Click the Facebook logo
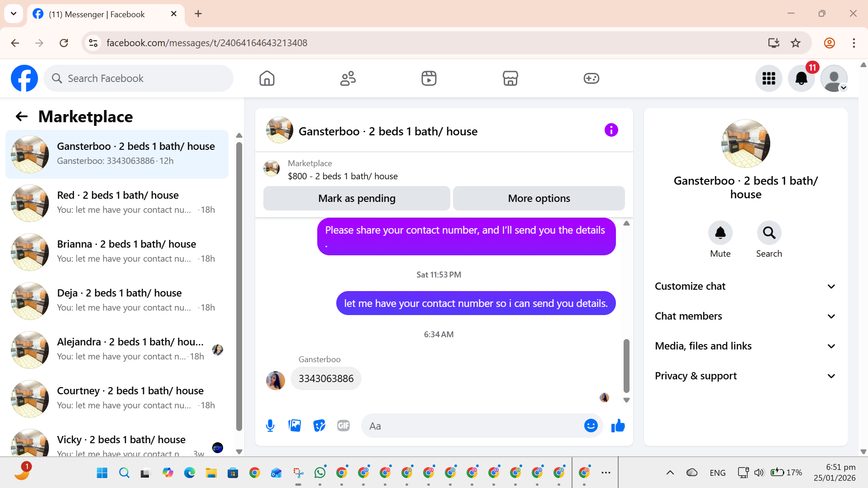This screenshot has width=868, height=488. coord(24,78)
